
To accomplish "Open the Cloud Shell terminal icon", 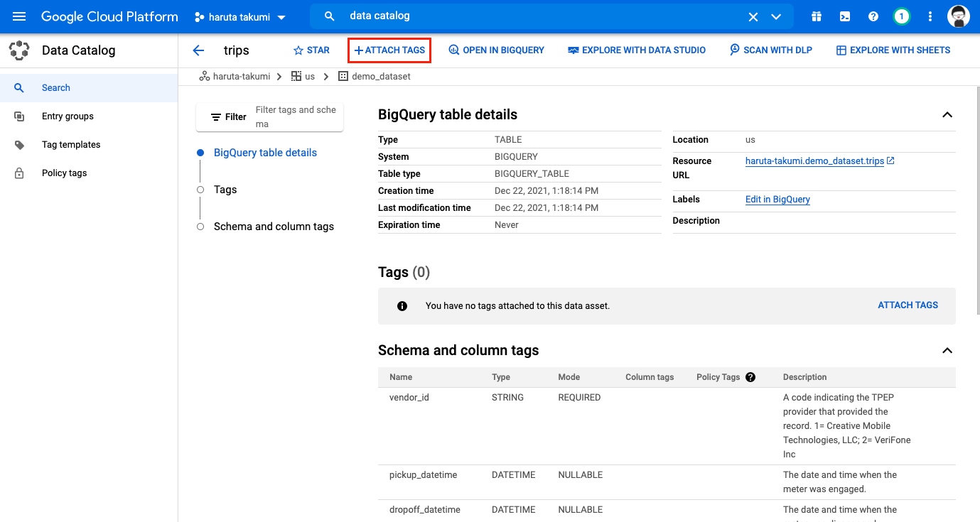I will click(x=844, y=16).
